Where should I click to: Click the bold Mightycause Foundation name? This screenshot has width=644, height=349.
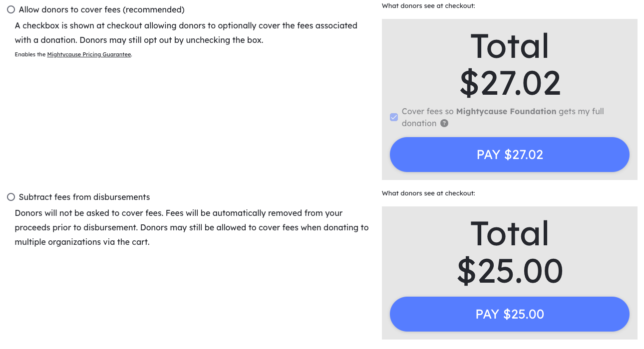[506, 111]
